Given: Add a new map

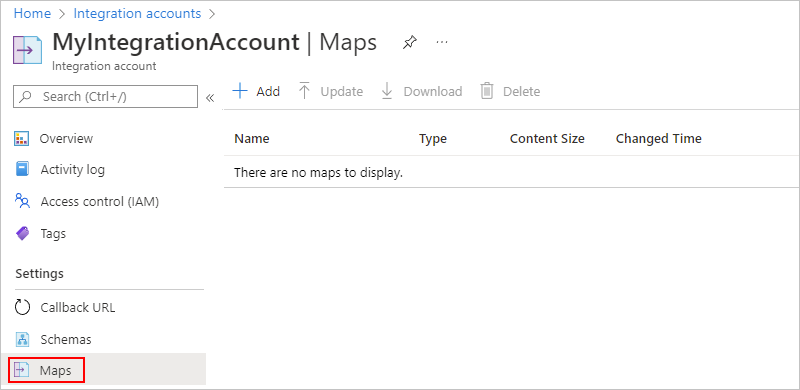Looking at the screenshot, I should (x=256, y=92).
